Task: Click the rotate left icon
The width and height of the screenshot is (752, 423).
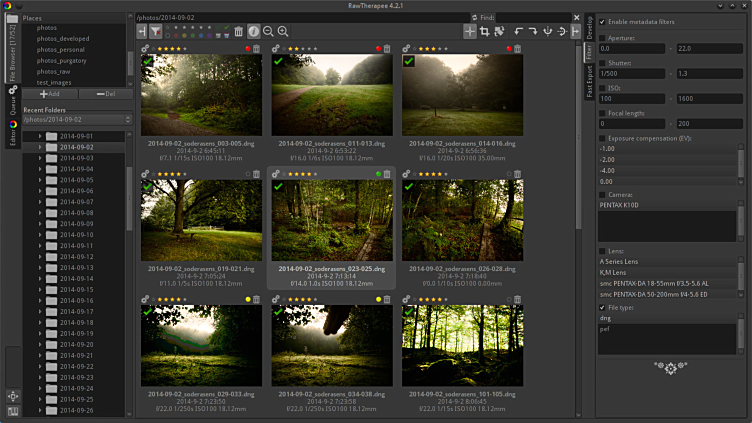Action: pos(517,32)
